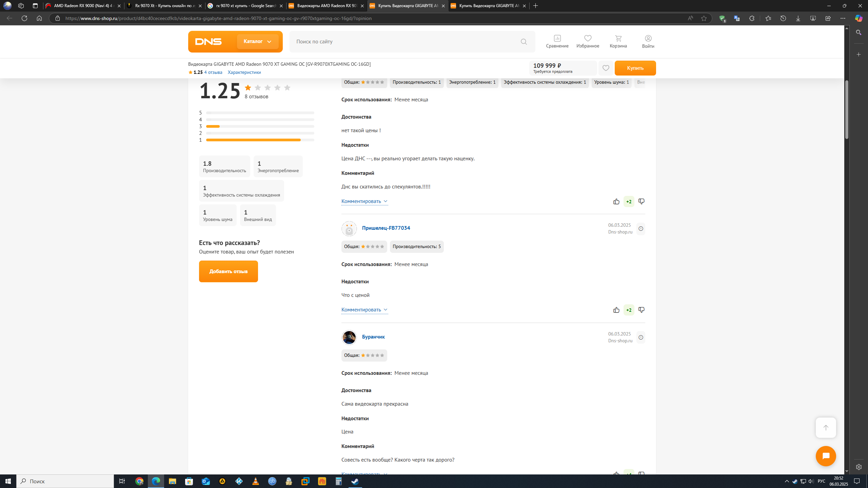868x488 pixels.
Task: Click the 1-star rating distribution bar
Action: coord(260,140)
